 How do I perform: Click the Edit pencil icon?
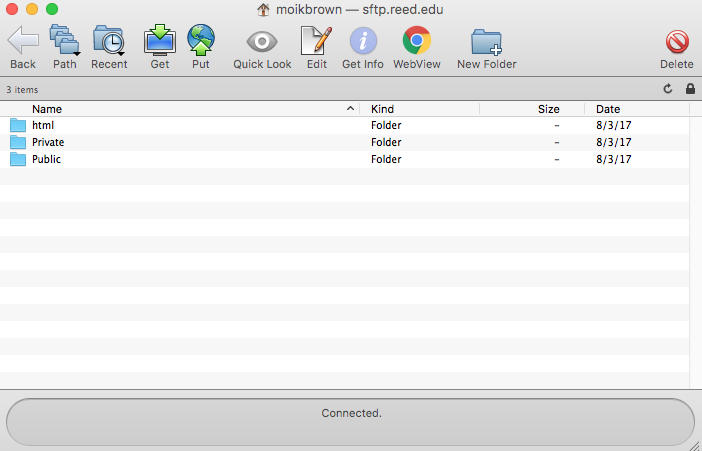pos(316,41)
